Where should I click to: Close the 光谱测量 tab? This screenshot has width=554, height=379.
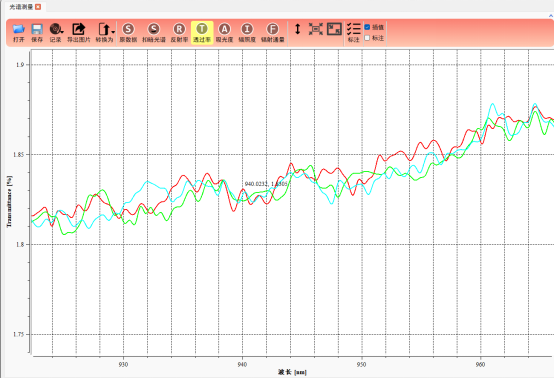[x=38, y=7]
